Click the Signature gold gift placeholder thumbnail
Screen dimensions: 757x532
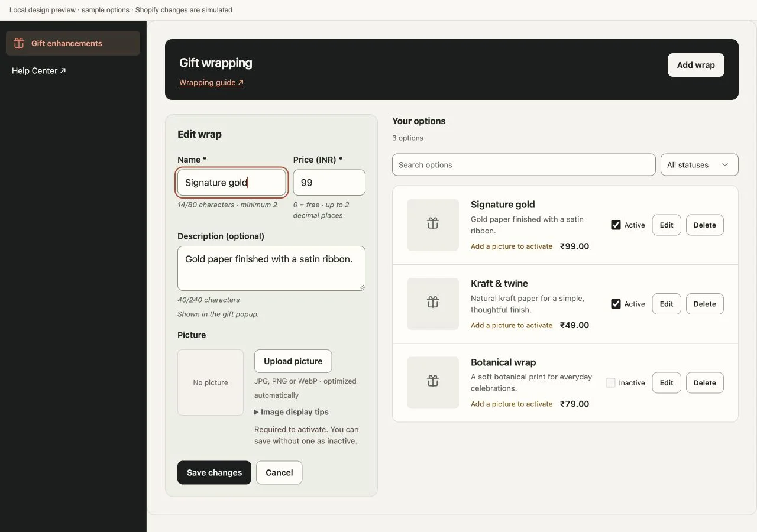[x=433, y=225]
